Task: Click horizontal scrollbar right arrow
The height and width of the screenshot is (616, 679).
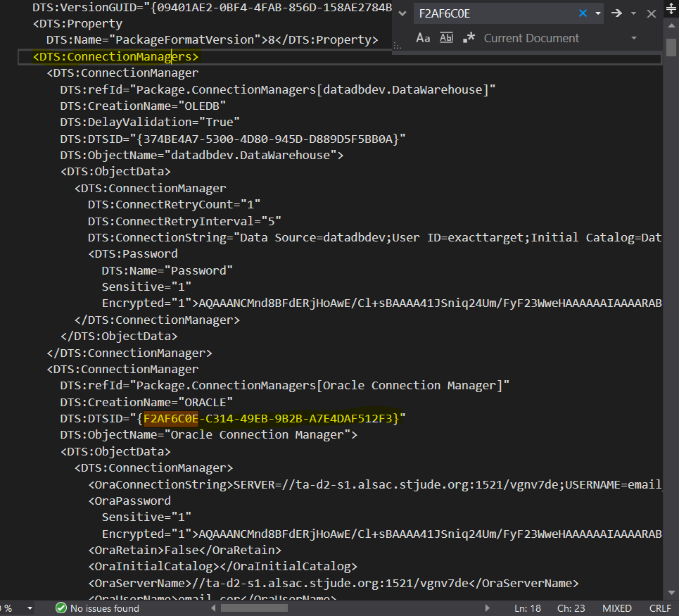Action: pos(487,608)
